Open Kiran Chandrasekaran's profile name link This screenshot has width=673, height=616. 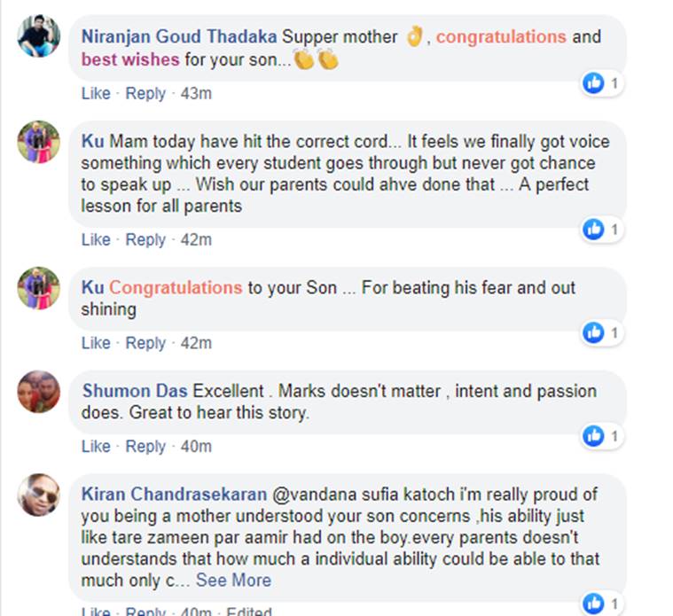(x=181, y=495)
